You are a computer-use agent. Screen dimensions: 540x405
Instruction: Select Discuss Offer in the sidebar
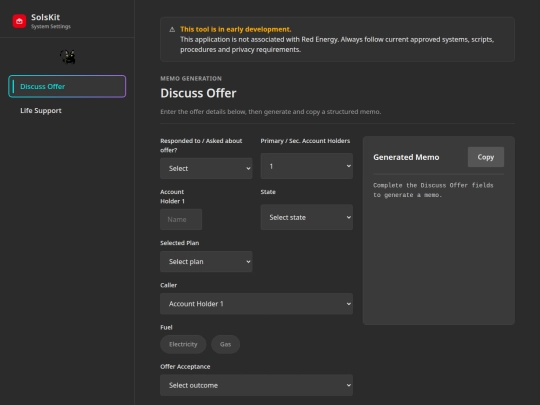(67, 86)
